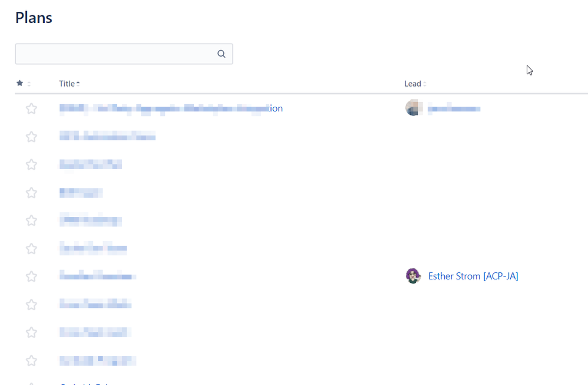Click Esther Strom's avatar picture
This screenshot has width=588, height=385.
pos(413,276)
